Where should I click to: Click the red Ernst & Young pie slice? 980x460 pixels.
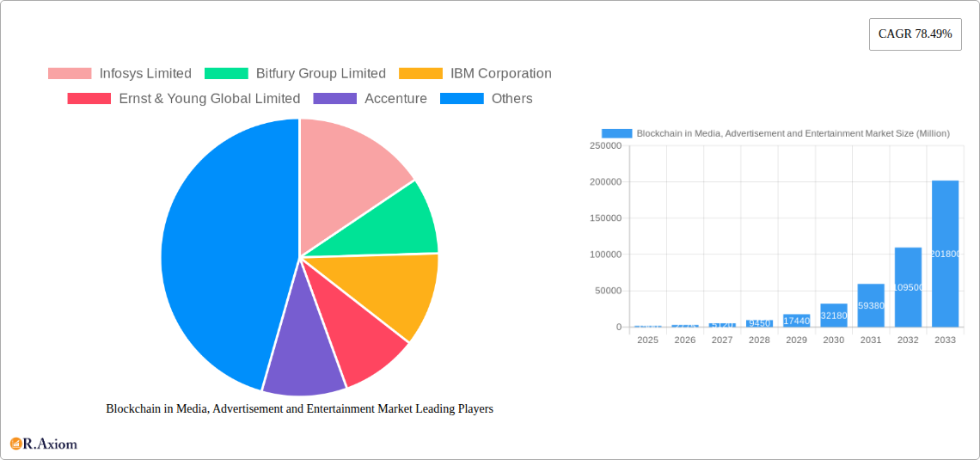pos(361,344)
